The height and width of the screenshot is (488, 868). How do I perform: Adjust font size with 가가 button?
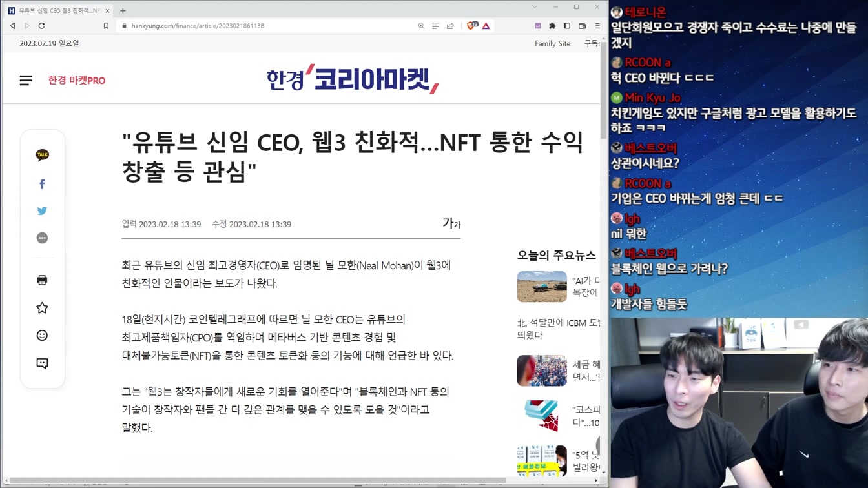[451, 223]
